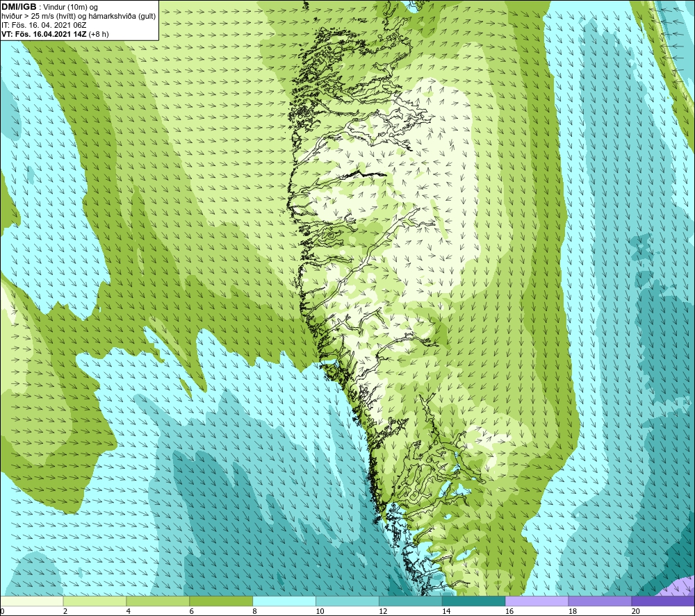Click the scale label '2'
Viewport: 695px width, 616px height.
click(65, 611)
